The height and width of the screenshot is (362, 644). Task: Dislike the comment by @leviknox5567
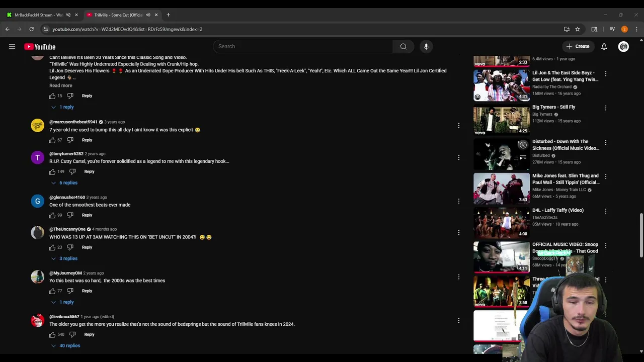click(x=72, y=334)
